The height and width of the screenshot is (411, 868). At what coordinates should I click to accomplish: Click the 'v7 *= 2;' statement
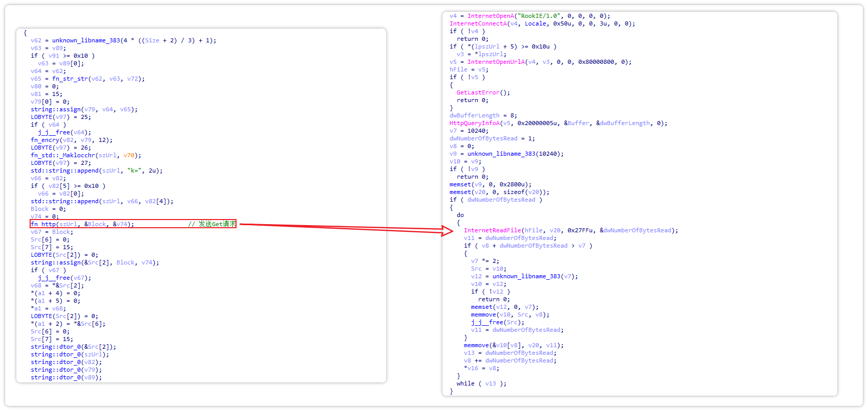(x=485, y=261)
